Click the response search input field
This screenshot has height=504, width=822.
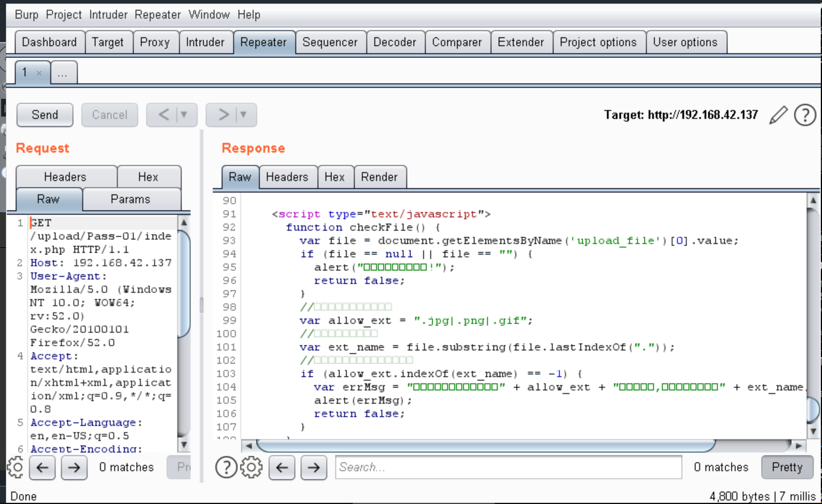[508, 467]
